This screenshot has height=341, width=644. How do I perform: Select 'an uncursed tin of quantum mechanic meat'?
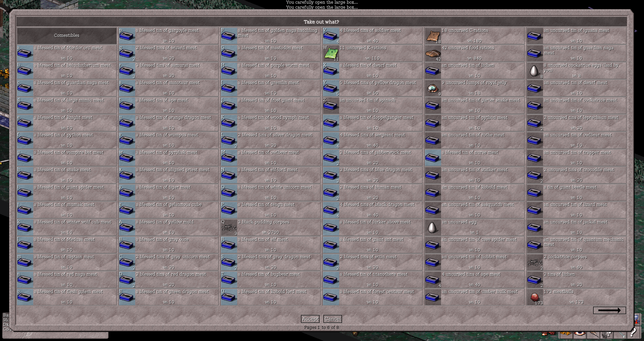[x=577, y=245]
